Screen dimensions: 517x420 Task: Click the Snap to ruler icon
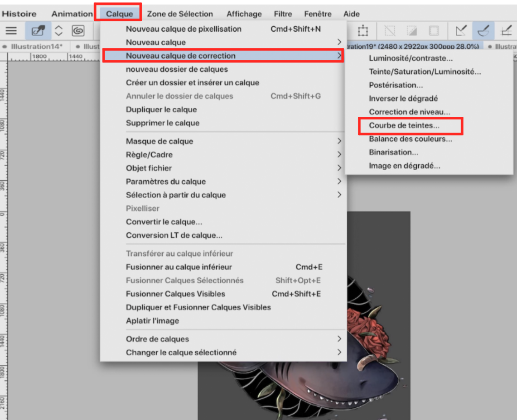pyautogui.click(x=461, y=31)
